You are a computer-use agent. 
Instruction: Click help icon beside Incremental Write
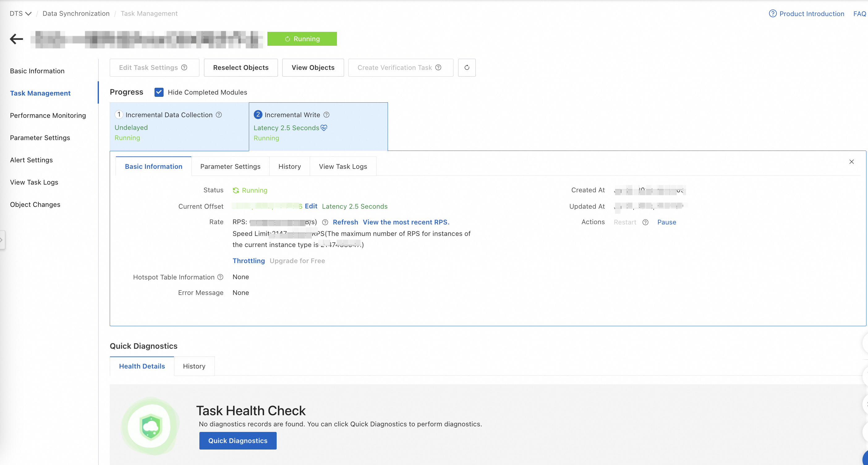click(326, 115)
